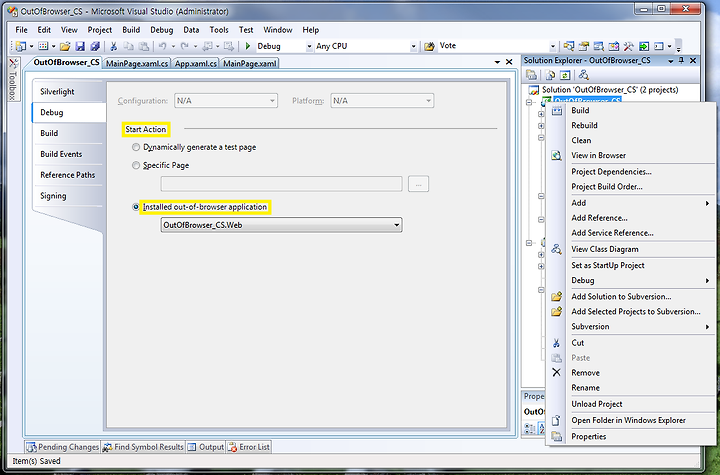Open the active files list dropdown arrow

coord(497,62)
